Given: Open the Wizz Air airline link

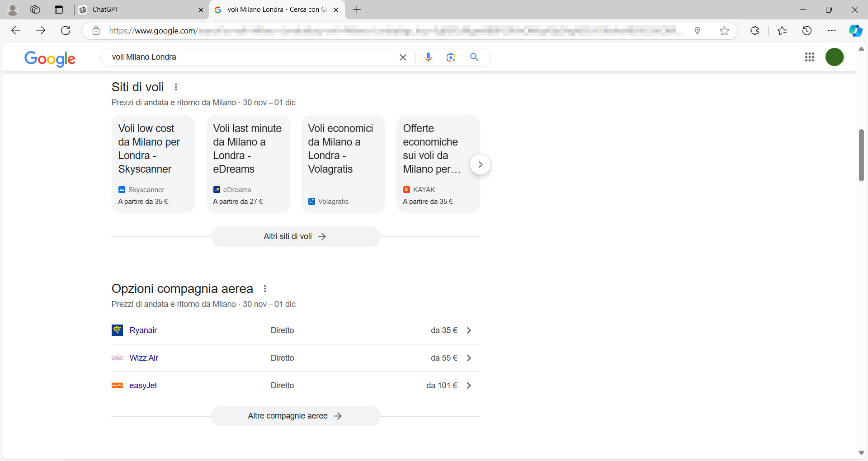Looking at the screenshot, I should 144,358.
